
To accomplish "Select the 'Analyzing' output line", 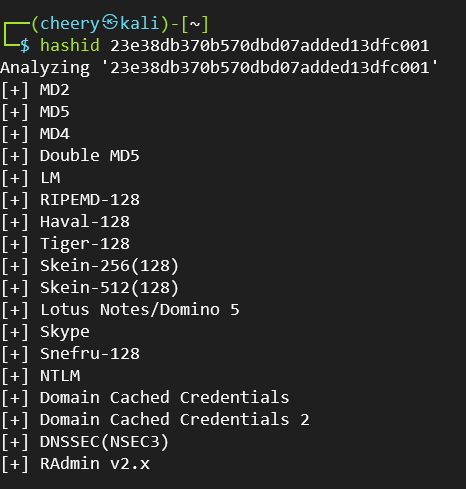I will pos(219,68).
